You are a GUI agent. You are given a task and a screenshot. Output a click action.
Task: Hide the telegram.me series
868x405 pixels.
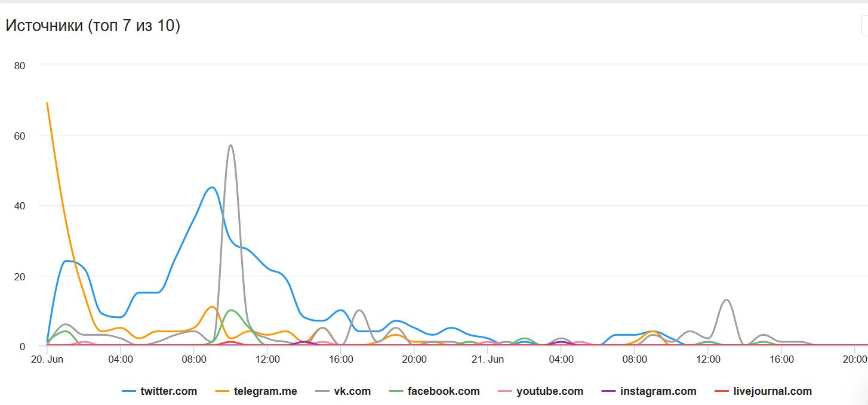pyautogui.click(x=265, y=391)
